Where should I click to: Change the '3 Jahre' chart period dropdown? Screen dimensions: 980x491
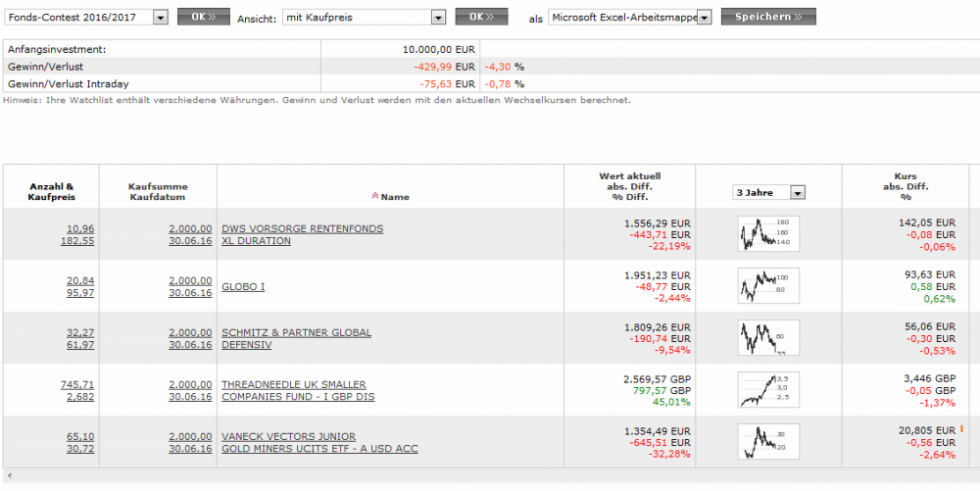797,193
